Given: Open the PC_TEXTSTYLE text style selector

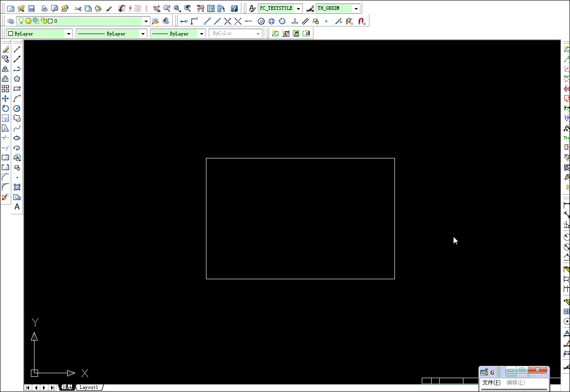Looking at the screenshot, I should [298, 8].
